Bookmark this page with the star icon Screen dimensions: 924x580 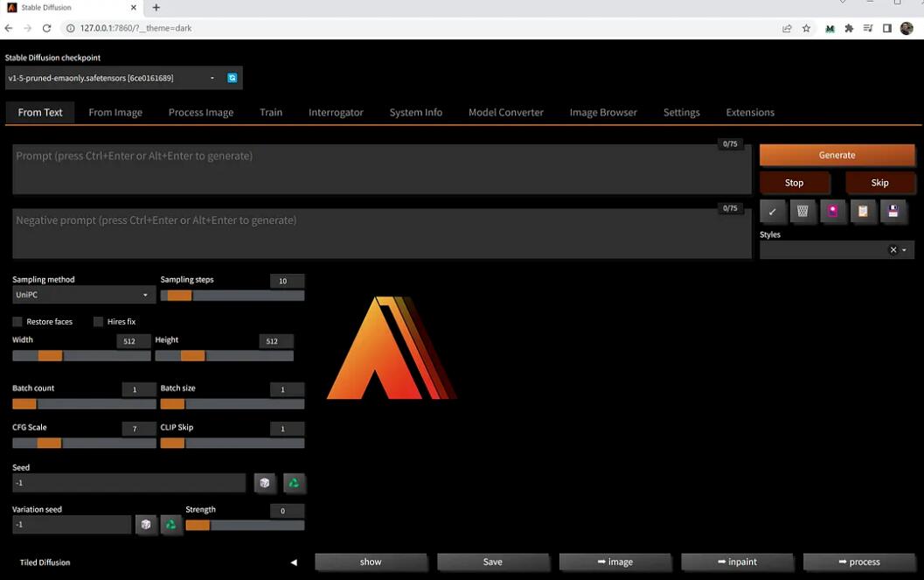click(806, 28)
